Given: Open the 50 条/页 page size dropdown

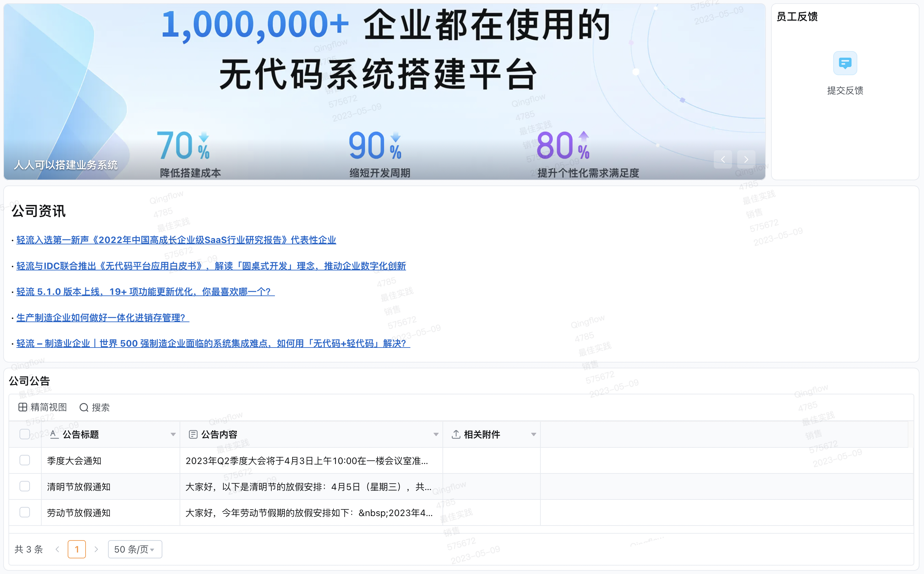Looking at the screenshot, I should pyautogui.click(x=135, y=549).
